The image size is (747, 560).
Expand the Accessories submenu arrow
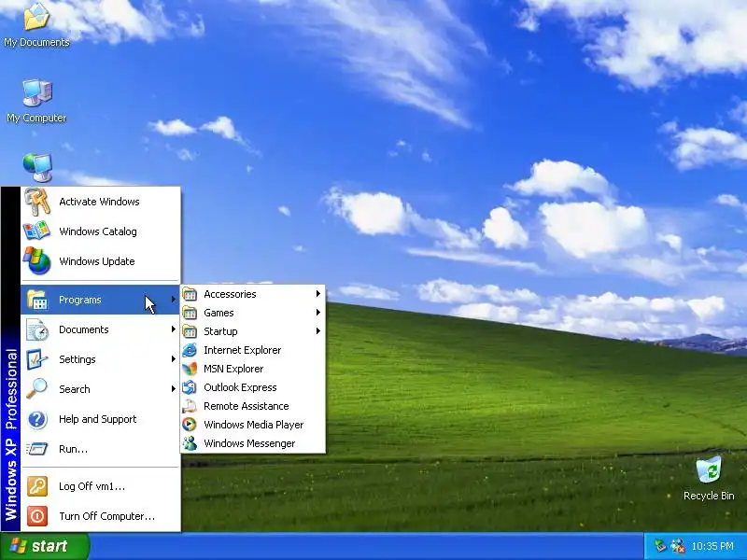(x=317, y=294)
